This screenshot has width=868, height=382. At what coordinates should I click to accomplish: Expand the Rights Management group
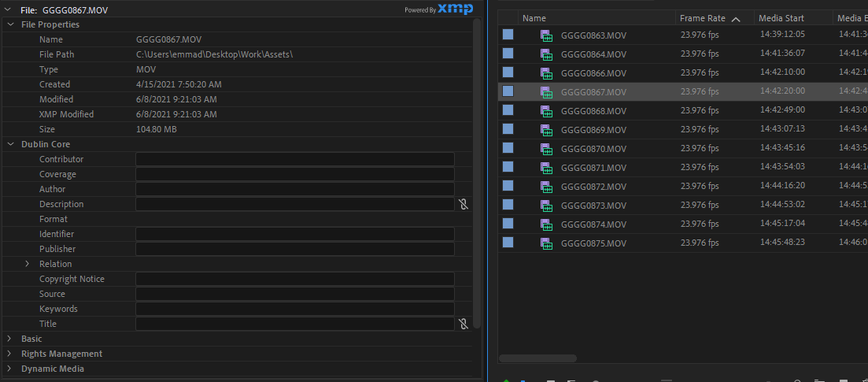(9, 354)
